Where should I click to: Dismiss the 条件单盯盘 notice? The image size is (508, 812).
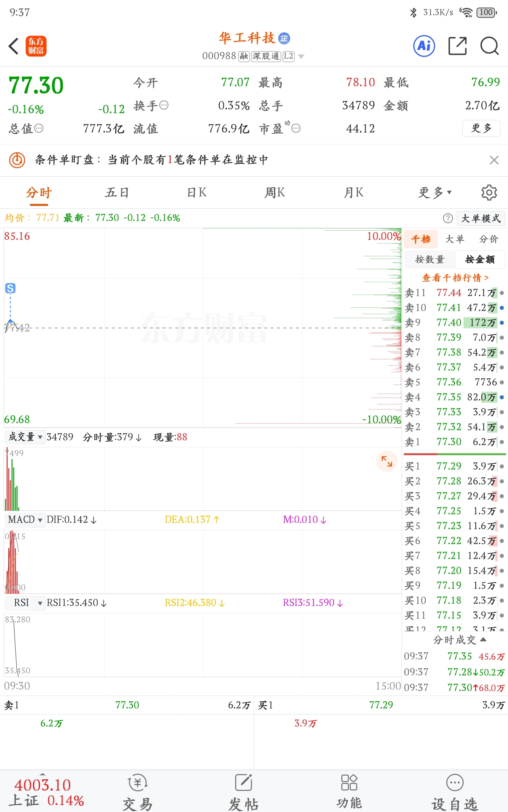coord(494,160)
